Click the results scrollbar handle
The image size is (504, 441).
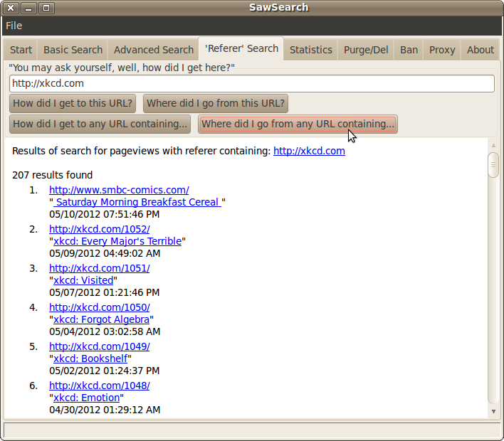[x=493, y=165]
